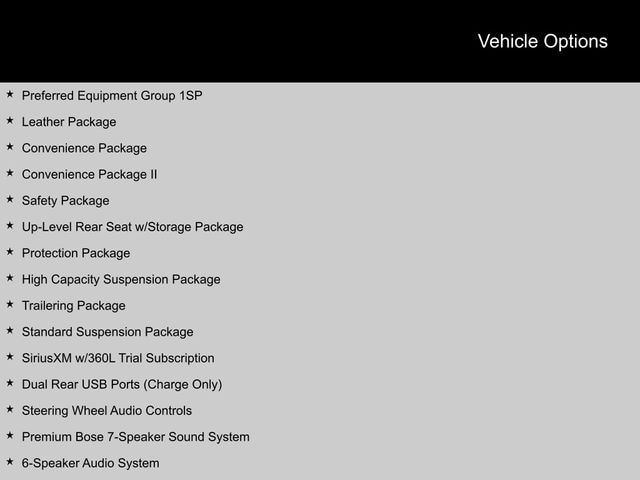The height and width of the screenshot is (480, 640).
Task: Click the star next to Steering Wheel Audio Controls
Action: coord(10,410)
